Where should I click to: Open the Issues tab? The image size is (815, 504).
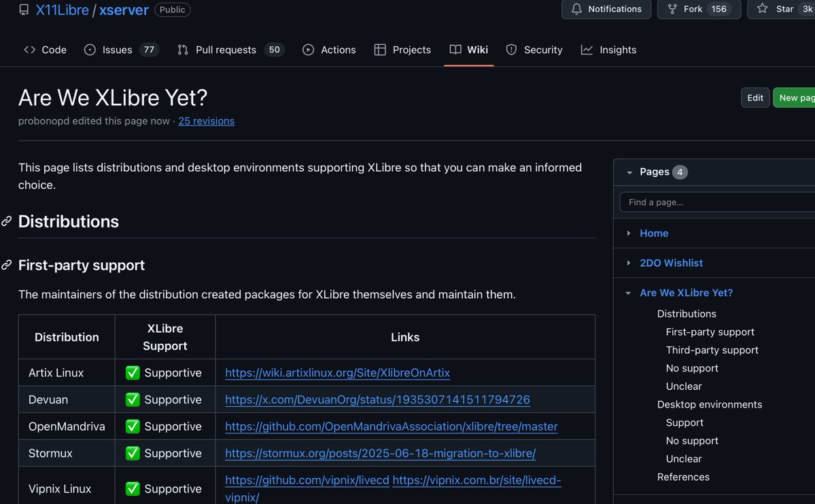click(121, 50)
